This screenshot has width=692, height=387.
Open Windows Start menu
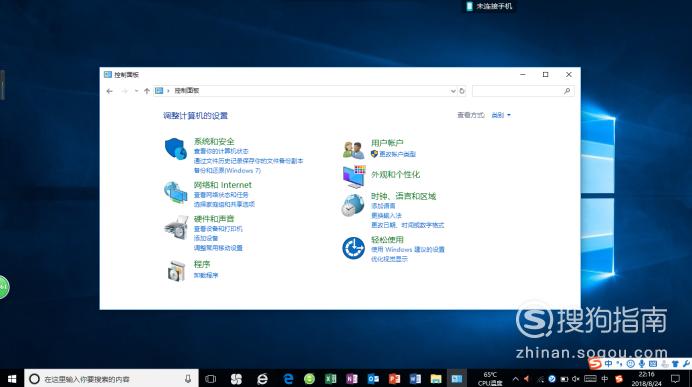[12, 379]
